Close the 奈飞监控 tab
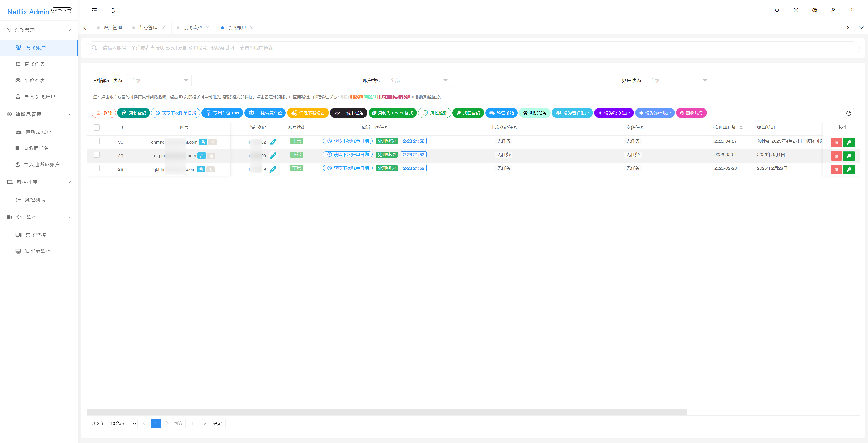Image resolution: width=868 pixels, height=443 pixels. (x=208, y=28)
